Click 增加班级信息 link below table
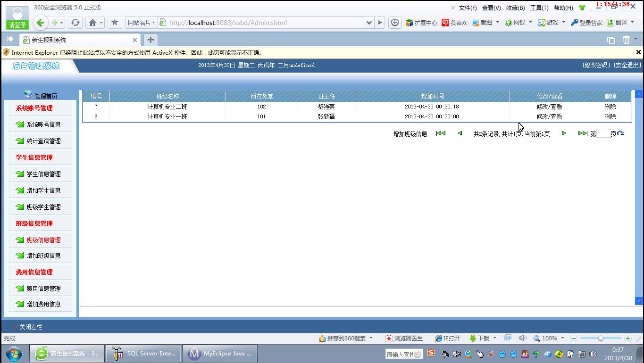 pyautogui.click(x=410, y=134)
